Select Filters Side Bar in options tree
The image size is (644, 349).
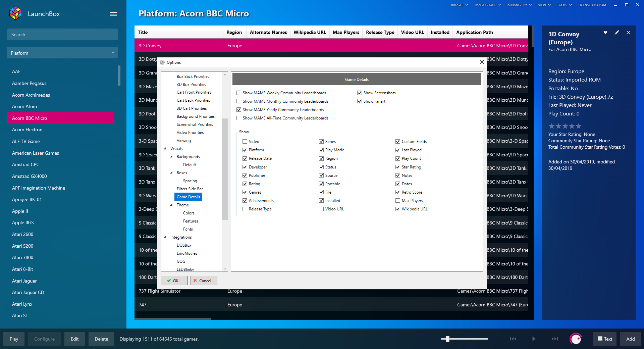click(190, 189)
